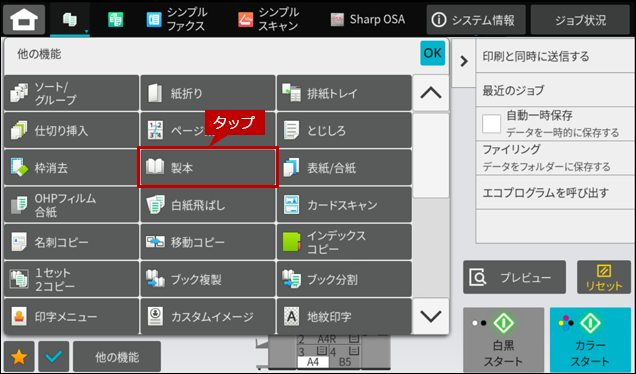Select the ブック分割 book divide option
This screenshot has width=636, height=374.
(344, 279)
